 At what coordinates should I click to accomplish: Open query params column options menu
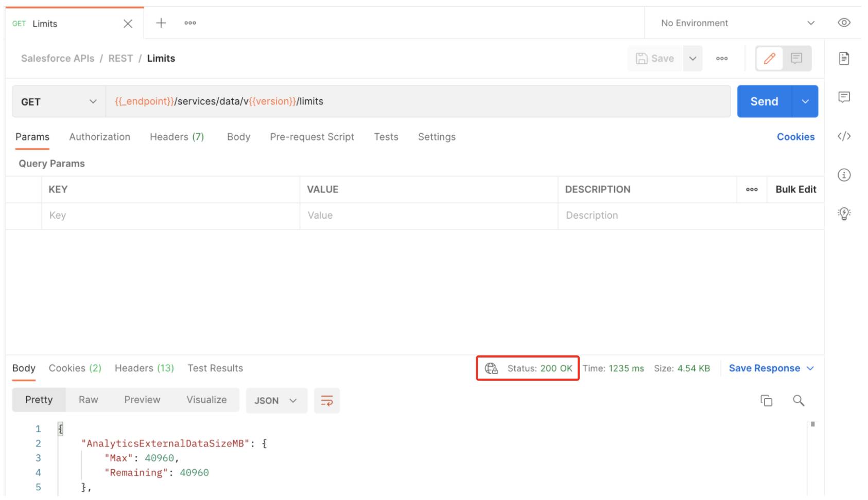pos(752,189)
